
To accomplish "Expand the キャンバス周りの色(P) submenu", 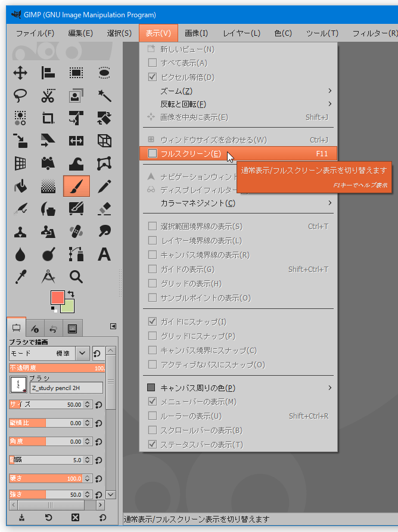I will click(238, 388).
